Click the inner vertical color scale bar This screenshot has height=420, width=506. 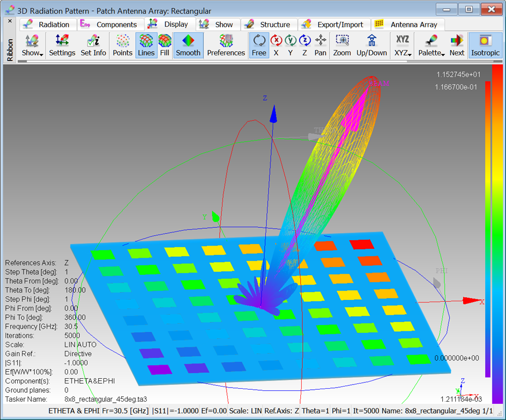(488, 229)
